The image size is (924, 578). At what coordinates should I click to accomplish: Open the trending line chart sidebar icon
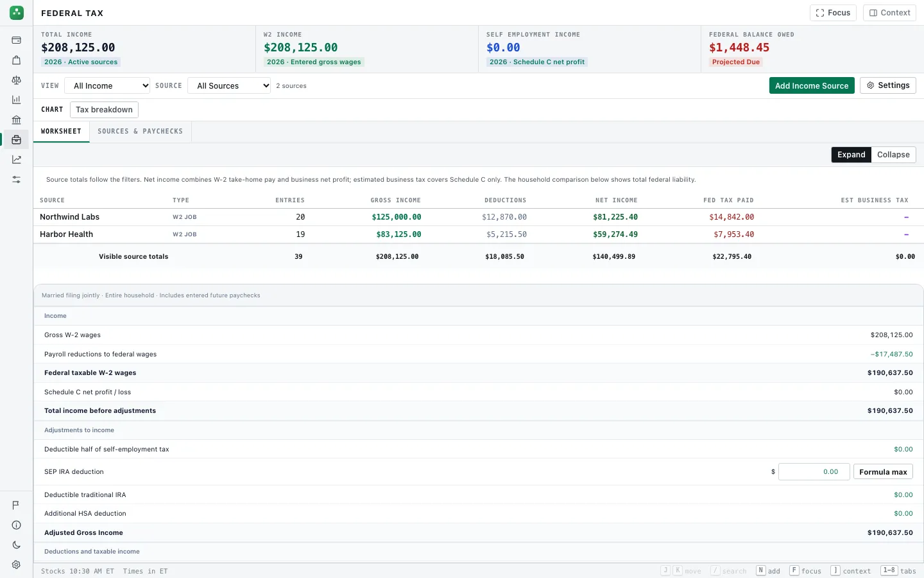(17, 159)
